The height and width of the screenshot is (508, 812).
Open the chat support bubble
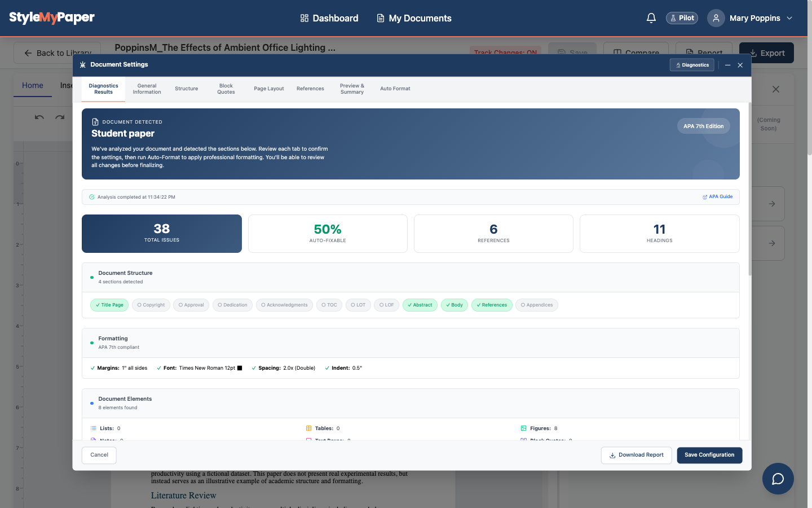pyautogui.click(x=778, y=479)
